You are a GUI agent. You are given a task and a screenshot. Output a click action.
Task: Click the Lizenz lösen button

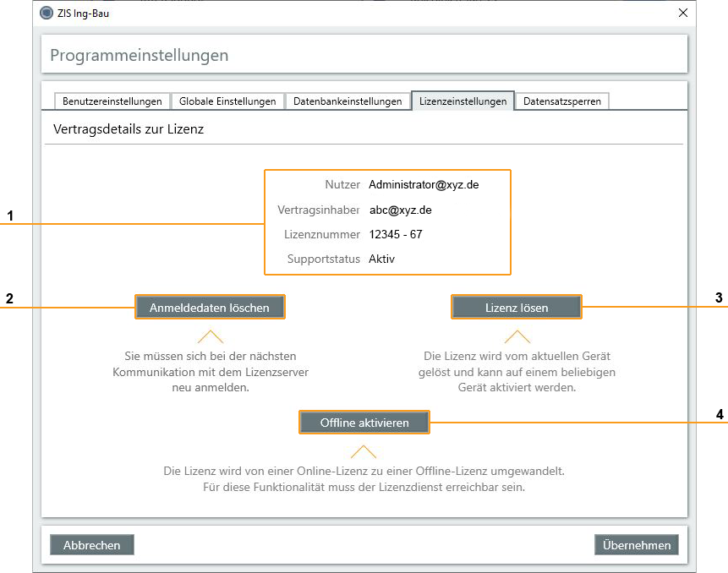click(517, 308)
